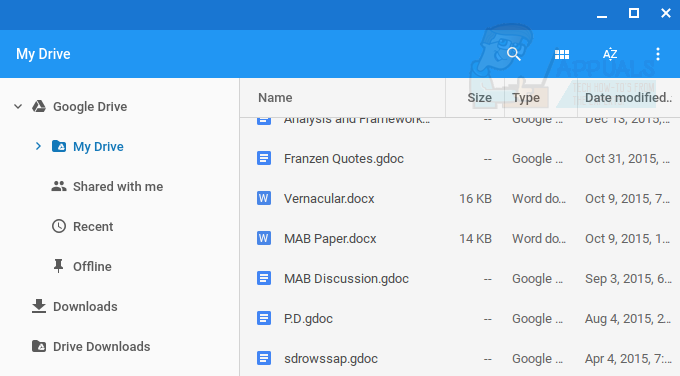Click the Shared with me people icon
The width and height of the screenshot is (680, 376).
coord(59,186)
